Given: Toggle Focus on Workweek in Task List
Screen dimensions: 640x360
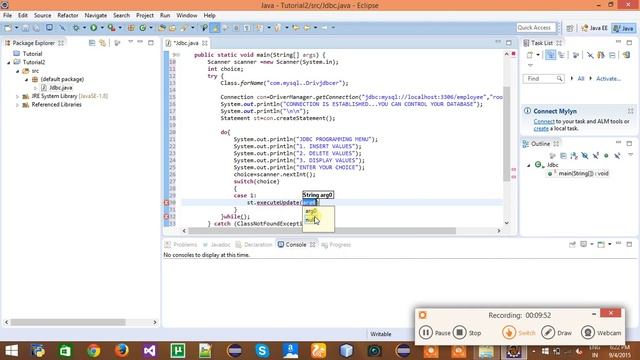Looking at the screenshot, I should 576,55.
